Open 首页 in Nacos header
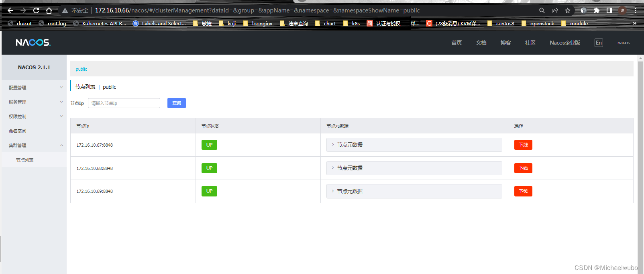This screenshot has height=274, width=644. [457, 43]
